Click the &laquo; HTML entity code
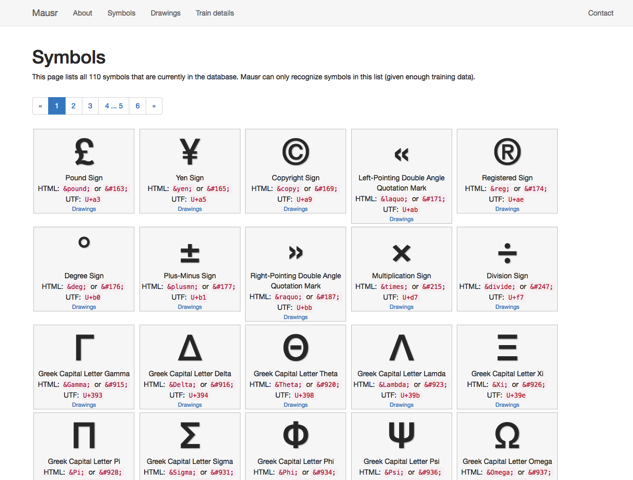This screenshot has width=633, height=480. pyautogui.click(x=394, y=199)
